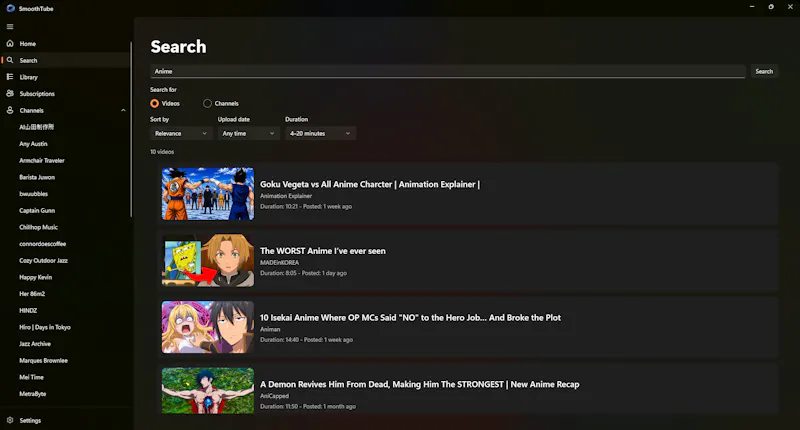Click the Channels person icon
The height and width of the screenshot is (430, 800).
tap(10, 110)
